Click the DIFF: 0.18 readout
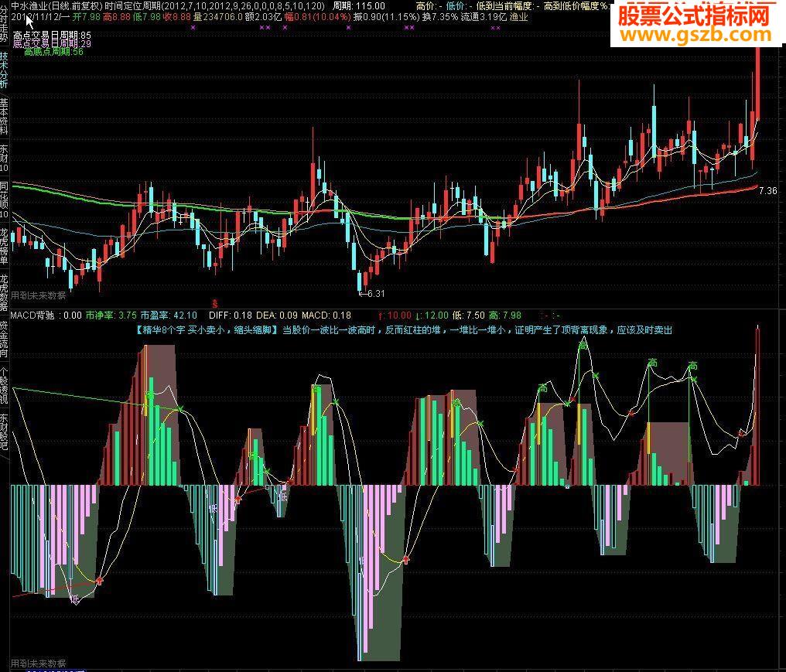The height and width of the screenshot is (672, 786). [x=231, y=316]
